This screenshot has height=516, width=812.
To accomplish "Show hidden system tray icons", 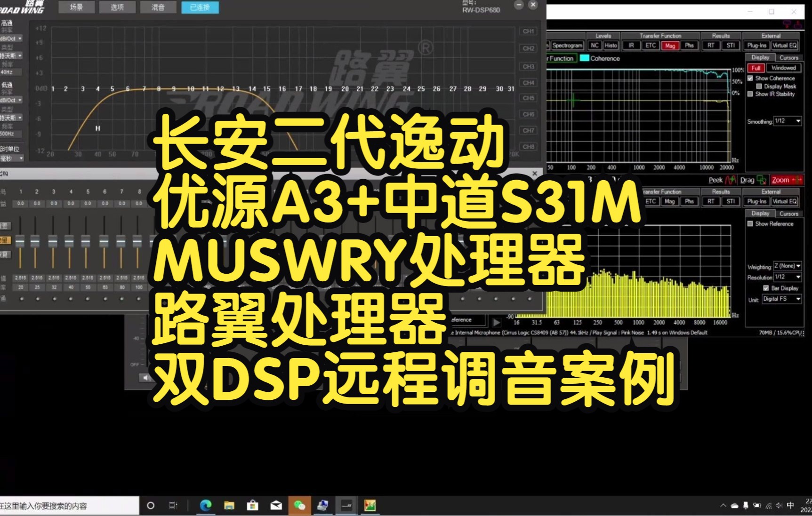I will [723, 506].
